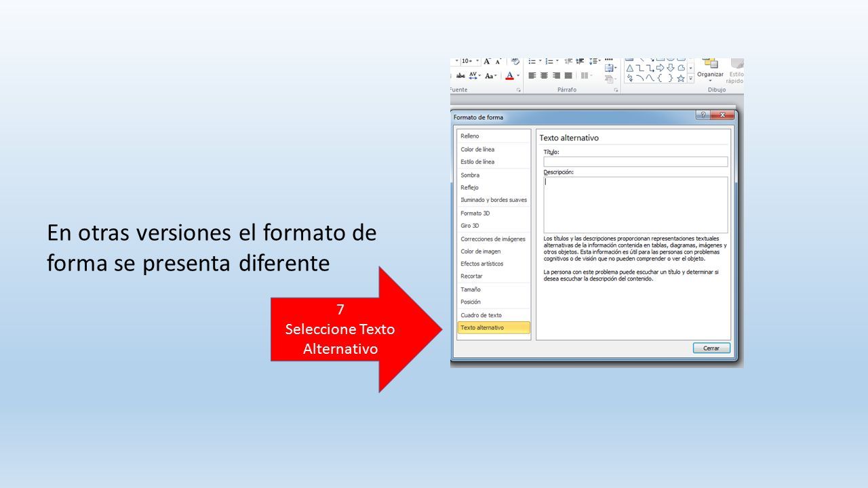Select Estilo de línea category
This screenshot has width=868, height=488.
coord(494,162)
